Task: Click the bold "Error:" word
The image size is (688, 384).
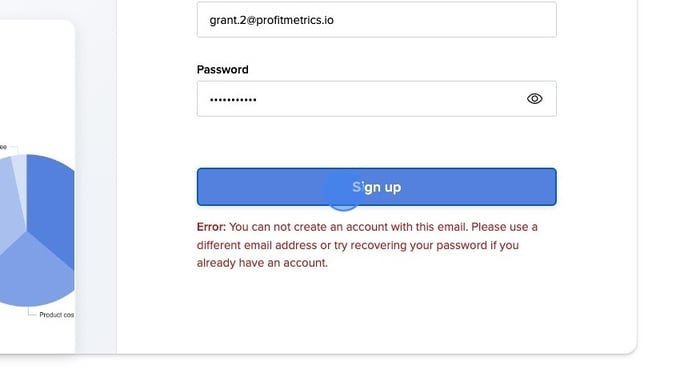Action: [211, 227]
